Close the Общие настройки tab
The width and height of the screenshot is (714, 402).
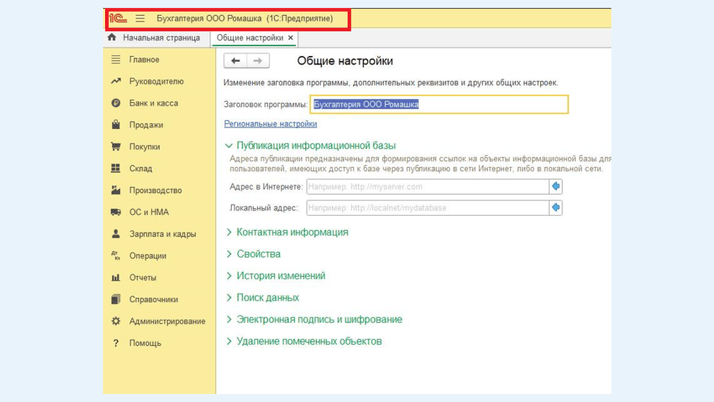(x=291, y=38)
